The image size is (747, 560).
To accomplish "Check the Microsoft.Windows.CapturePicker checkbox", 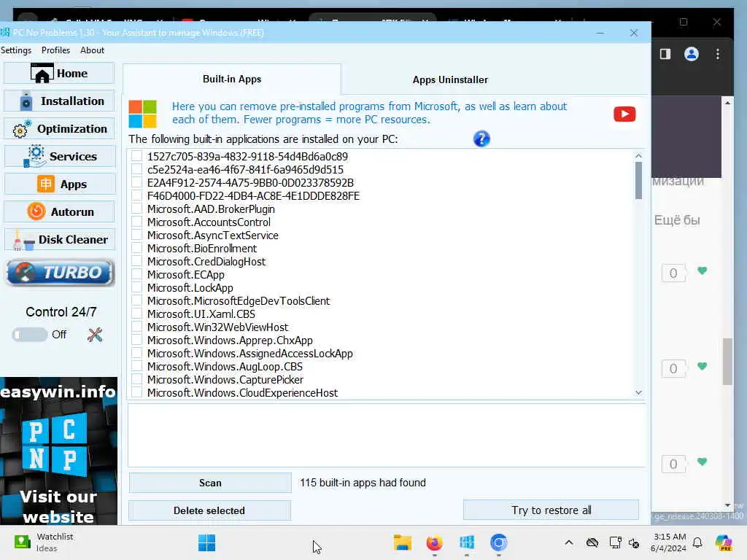I will point(136,379).
